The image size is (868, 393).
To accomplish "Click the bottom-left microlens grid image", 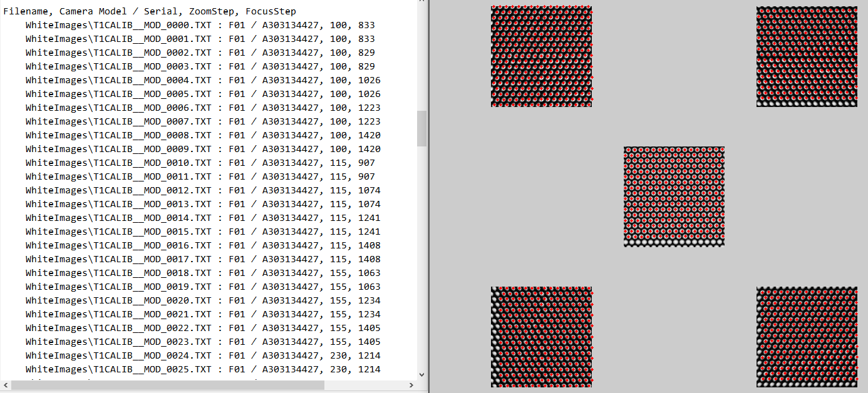I will (x=541, y=337).
